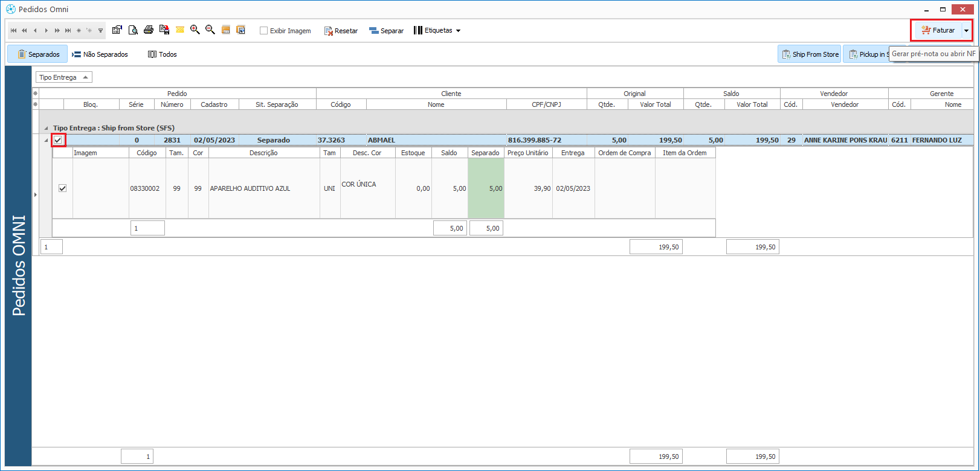Uncheck order 2831 selection checkbox
The width and height of the screenshot is (980, 471).
pyautogui.click(x=58, y=140)
